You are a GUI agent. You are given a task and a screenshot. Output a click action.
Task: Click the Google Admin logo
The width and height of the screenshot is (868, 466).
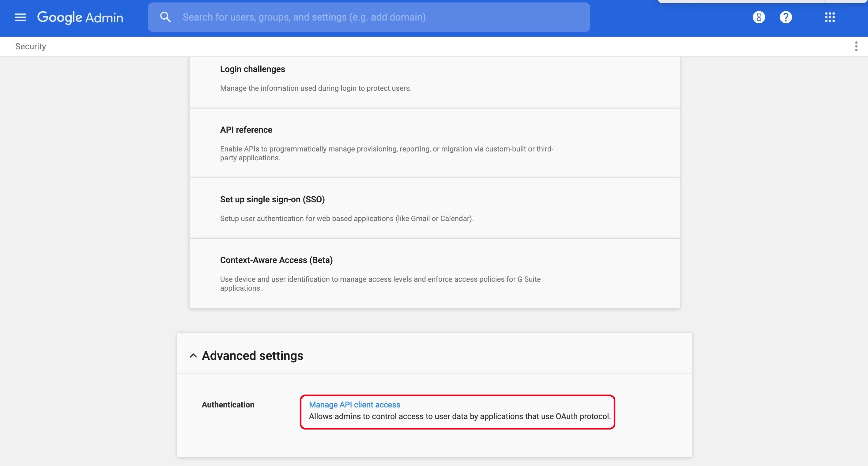click(80, 17)
